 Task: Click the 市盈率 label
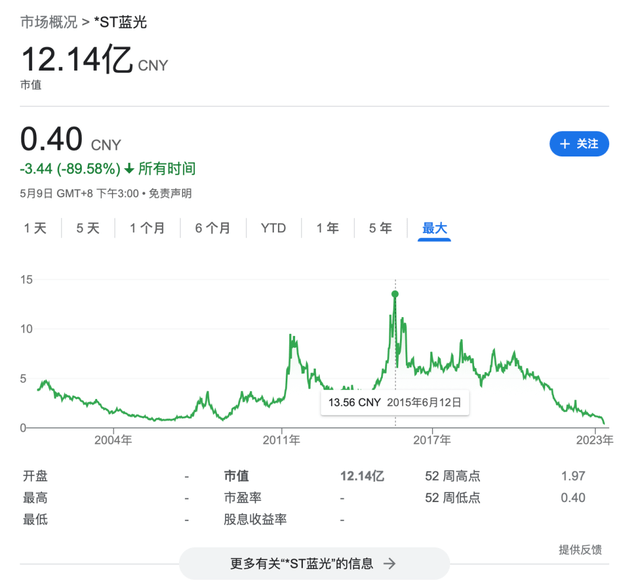pos(242,498)
